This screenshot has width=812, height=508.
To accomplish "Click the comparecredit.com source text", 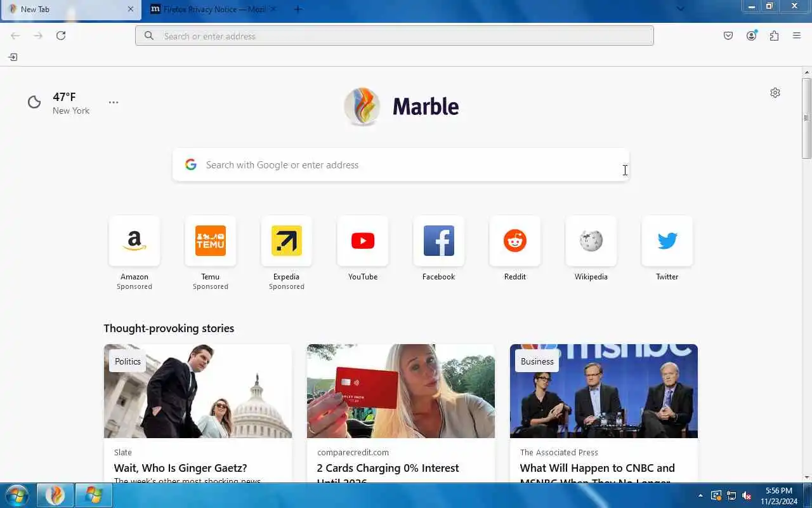I will click(353, 452).
